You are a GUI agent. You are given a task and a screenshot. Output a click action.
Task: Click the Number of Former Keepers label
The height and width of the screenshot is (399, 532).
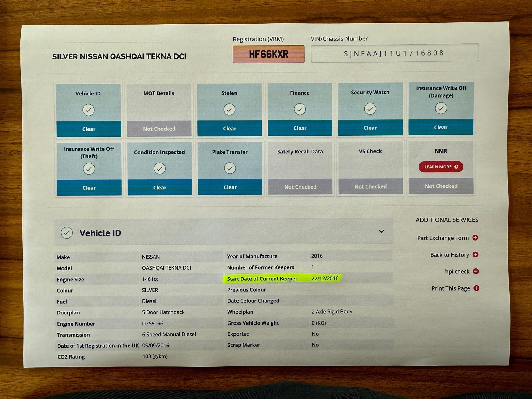pyautogui.click(x=261, y=267)
